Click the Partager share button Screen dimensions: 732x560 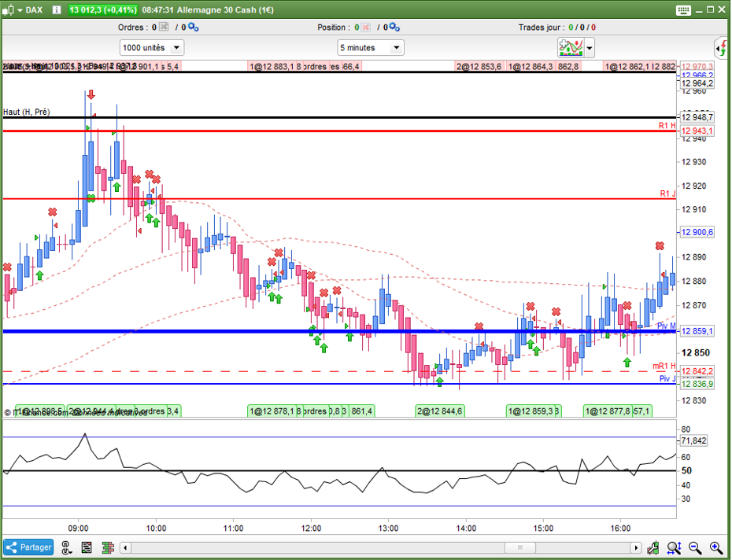(x=28, y=547)
